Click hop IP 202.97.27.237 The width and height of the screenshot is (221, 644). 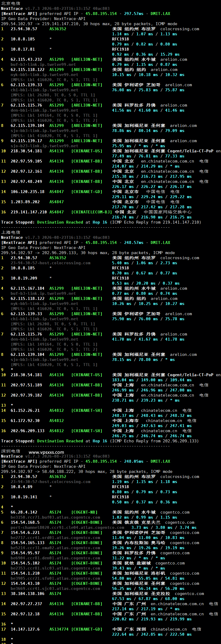coord(26,604)
